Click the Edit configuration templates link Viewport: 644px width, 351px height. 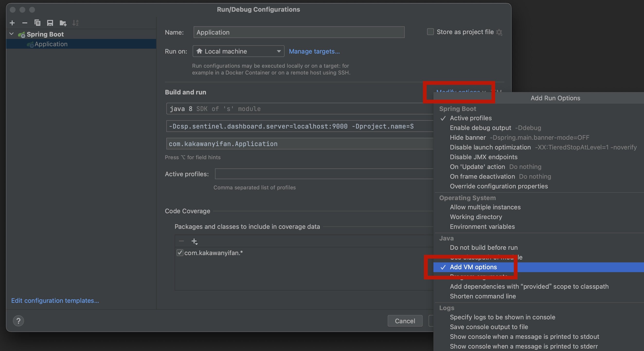pos(55,300)
